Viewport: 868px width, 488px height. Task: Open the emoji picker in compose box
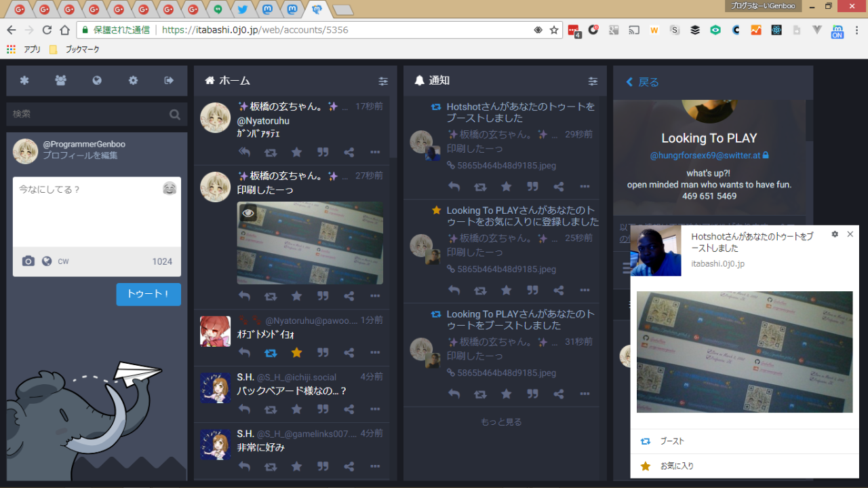point(170,189)
